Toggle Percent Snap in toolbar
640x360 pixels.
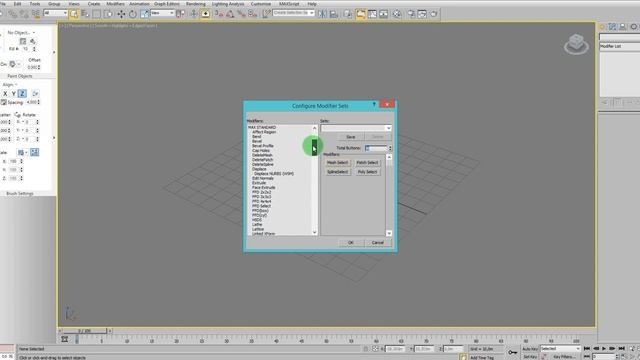point(241,14)
